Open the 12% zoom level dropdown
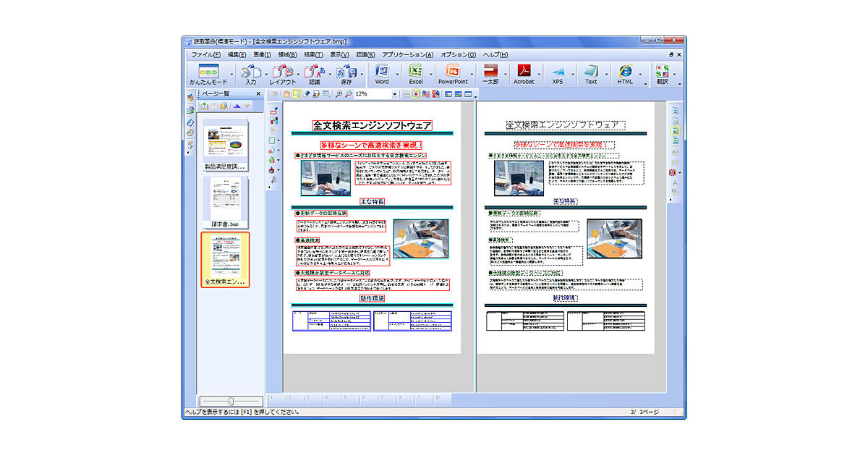 (394, 94)
